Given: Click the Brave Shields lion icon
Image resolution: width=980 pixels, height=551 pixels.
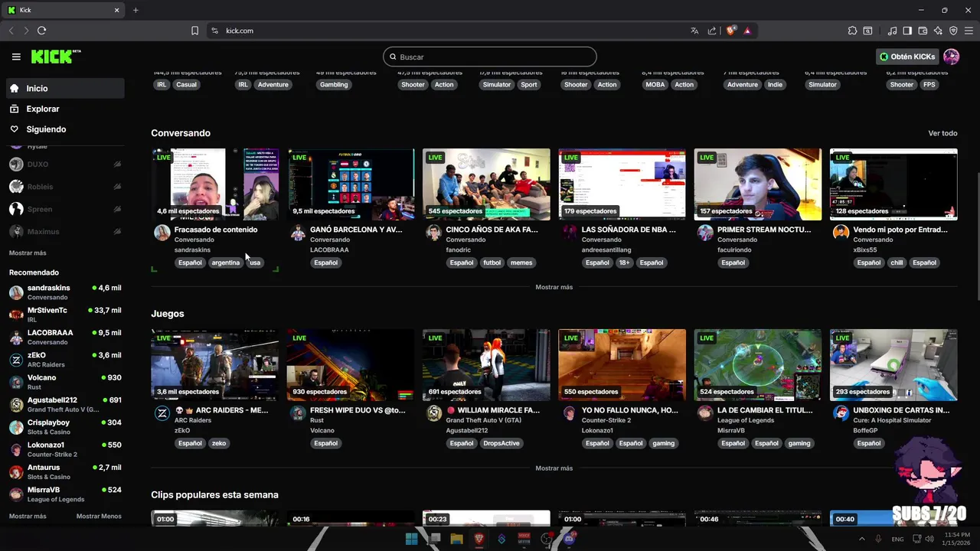Looking at the screenshot, I should [x=731, y=31].
